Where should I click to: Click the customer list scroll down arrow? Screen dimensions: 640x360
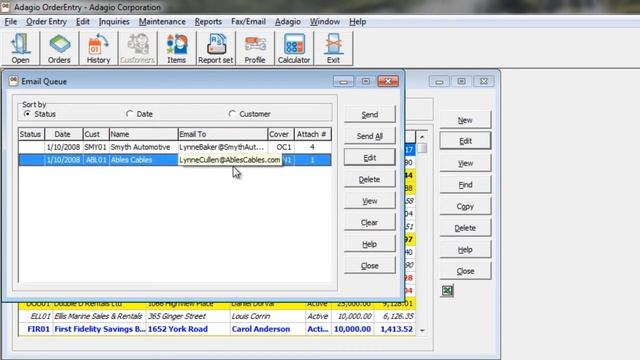(422, 330)
